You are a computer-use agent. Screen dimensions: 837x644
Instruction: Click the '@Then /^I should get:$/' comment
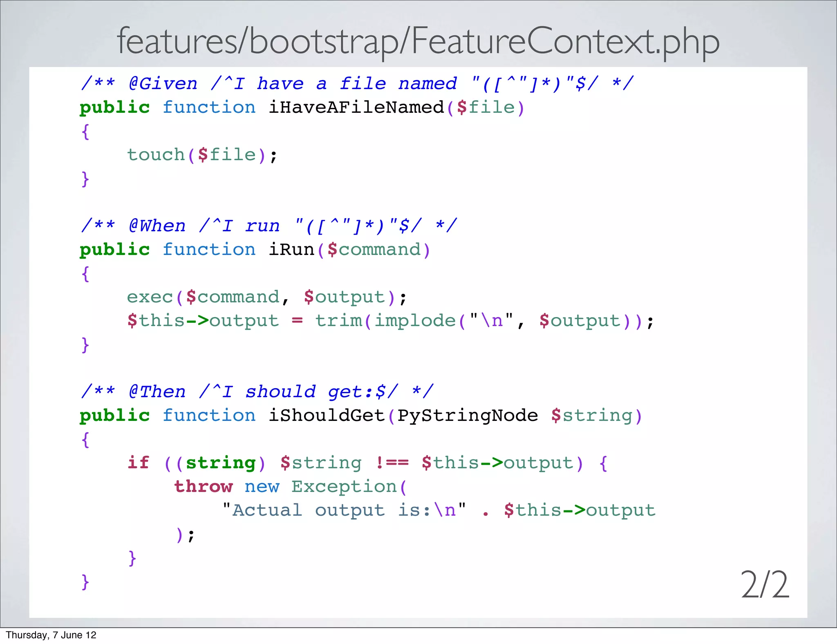(257, 391)
